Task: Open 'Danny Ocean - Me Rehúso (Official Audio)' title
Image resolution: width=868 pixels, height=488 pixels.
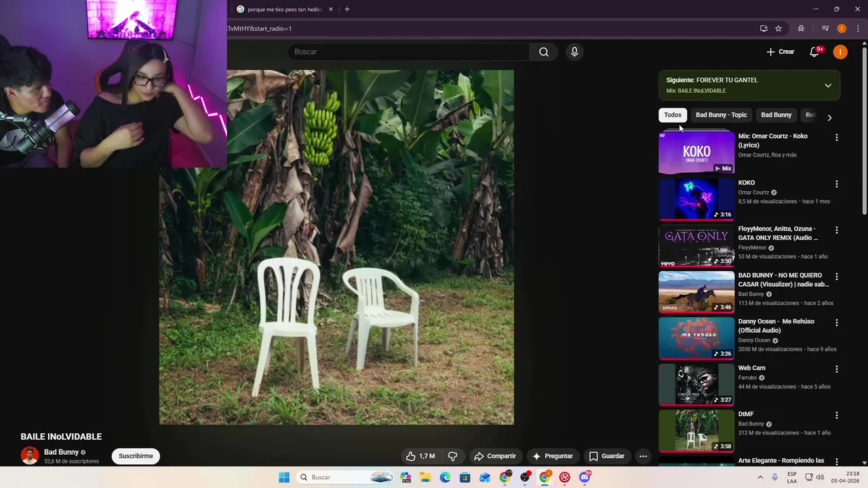Action: tap(776, 326)
